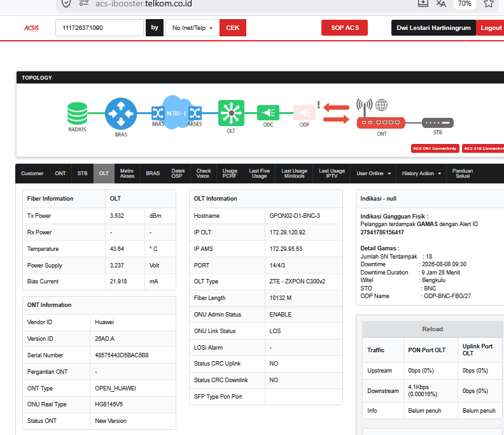The image size is (504, 435).
Task: Click the browser bookmark star icon
Action: click(x=489, y=4)
